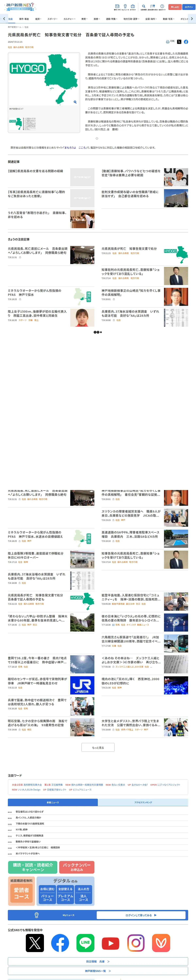The width and height of the screenshot is (196, 980).
Task: Play video thumbnail of 夜の日本海 いさり火 article
Action: (176, 622)
